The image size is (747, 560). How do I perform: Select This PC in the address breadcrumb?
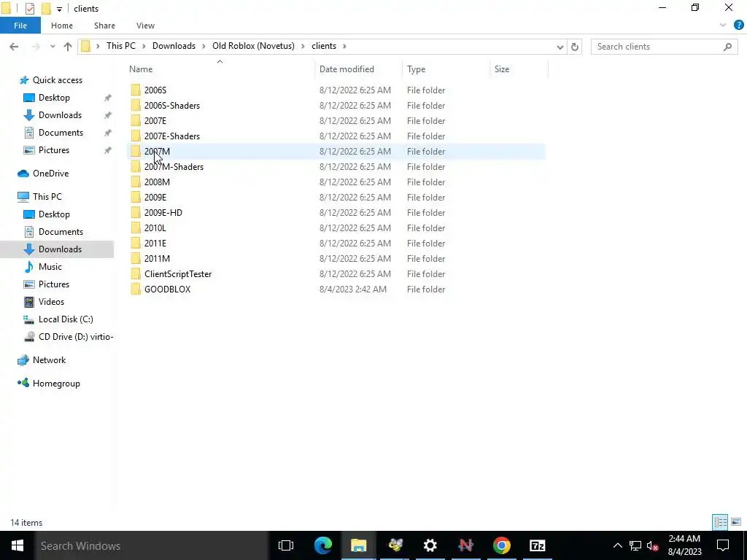[121, 46]
